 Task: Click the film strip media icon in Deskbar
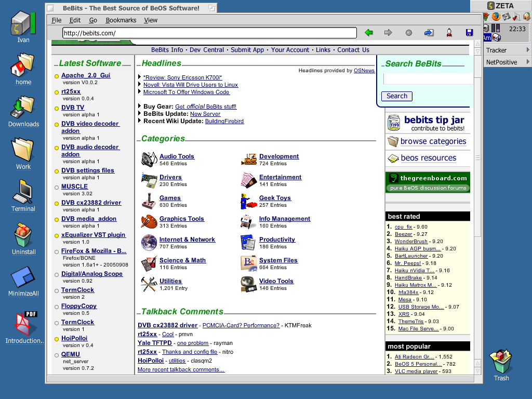[506, 16]
